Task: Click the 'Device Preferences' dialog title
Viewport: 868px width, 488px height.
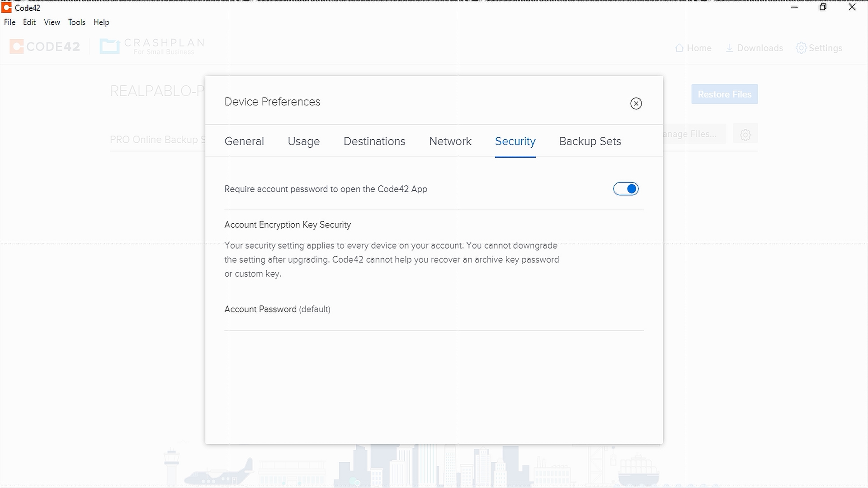Action: (x=272, y=102)
